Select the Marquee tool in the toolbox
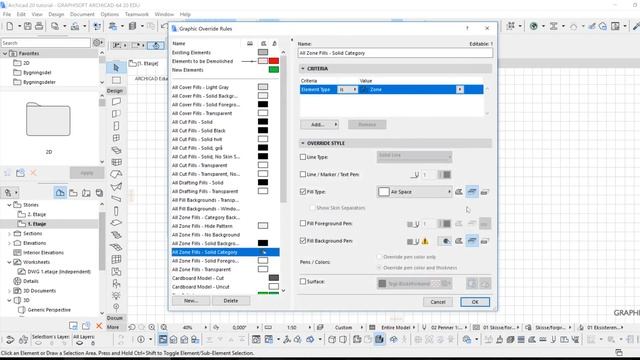 (x=116, y=80)
